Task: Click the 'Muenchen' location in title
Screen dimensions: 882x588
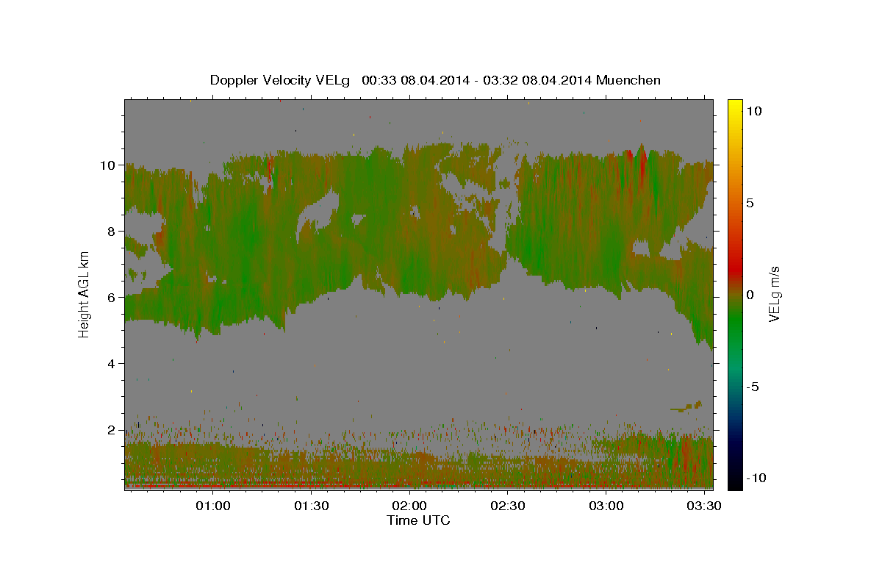Action: coord(628,80)
